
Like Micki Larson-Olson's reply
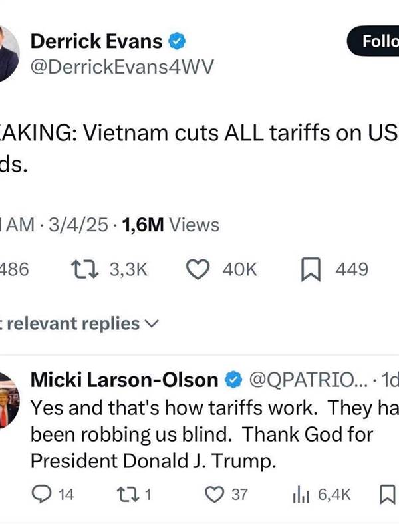(214, 494)
